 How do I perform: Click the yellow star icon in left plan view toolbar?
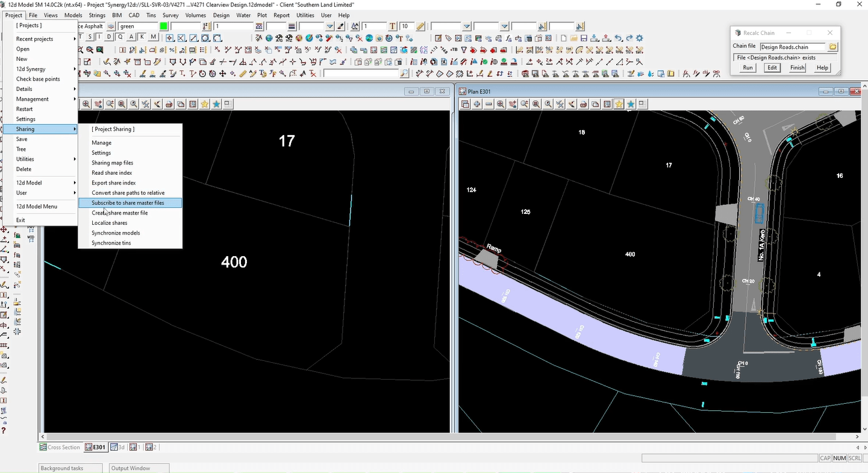205,104
